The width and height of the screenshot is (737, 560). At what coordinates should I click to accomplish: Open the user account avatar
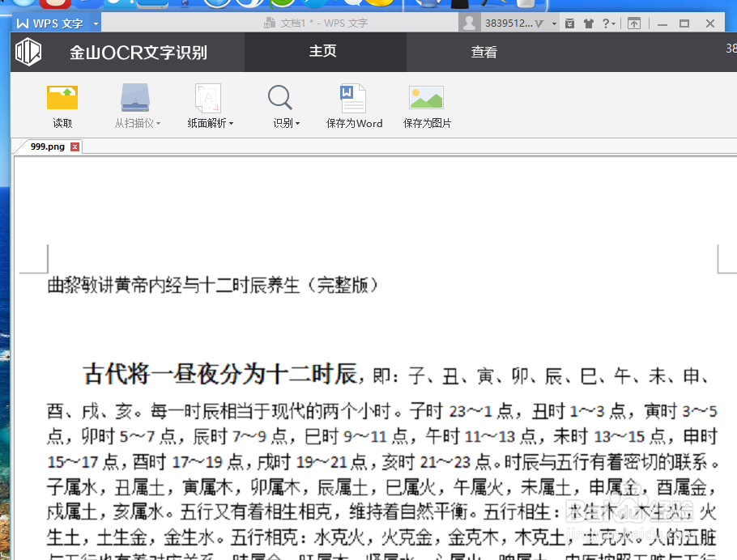470,23
